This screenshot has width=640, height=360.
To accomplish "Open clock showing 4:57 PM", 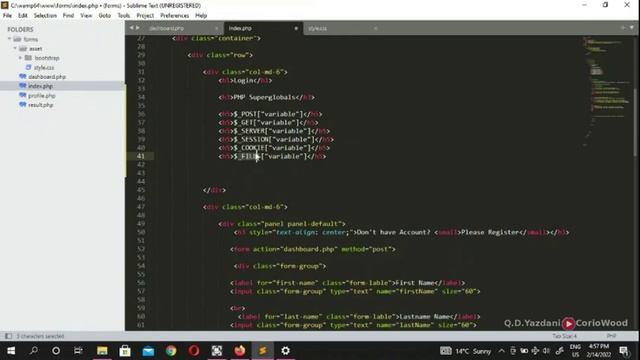I will pyautogui.click(x=599, y=351).
